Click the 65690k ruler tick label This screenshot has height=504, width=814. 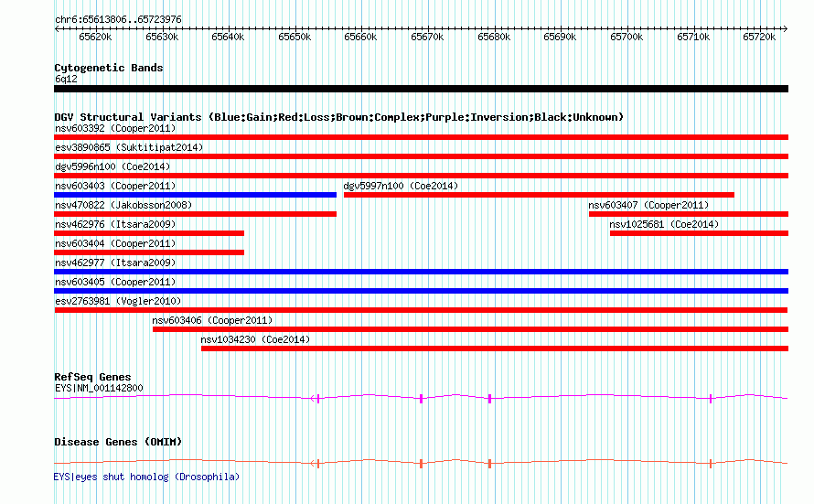pos(560,37)
